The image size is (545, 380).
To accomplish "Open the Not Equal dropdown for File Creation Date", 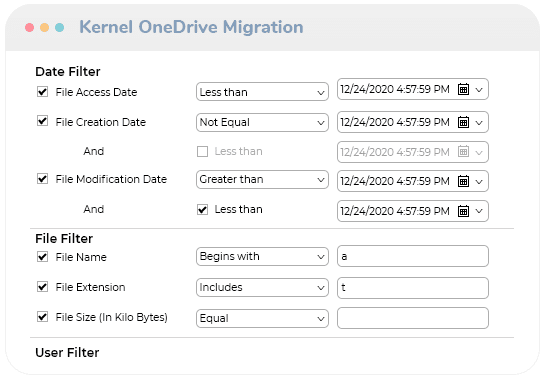I will [x=262, y=122].
